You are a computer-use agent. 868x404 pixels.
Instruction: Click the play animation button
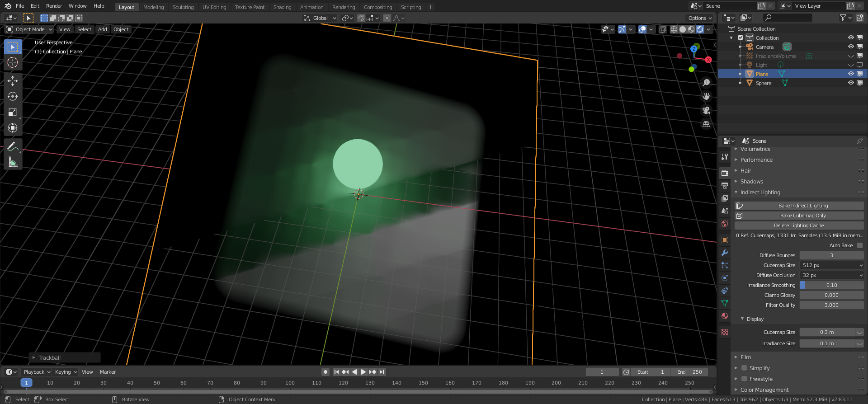tap(363, 372)
